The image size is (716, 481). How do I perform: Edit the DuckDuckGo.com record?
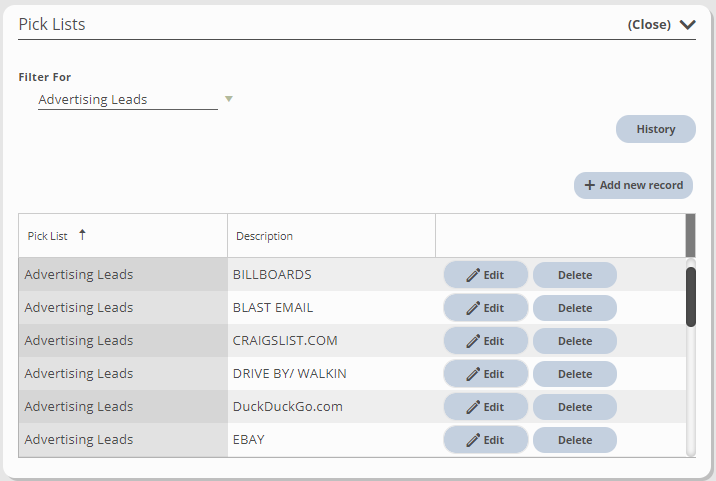click(486, 407)
